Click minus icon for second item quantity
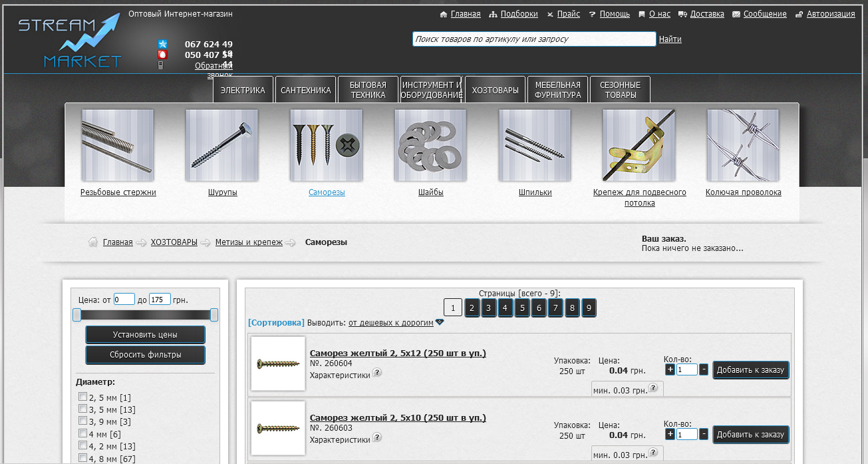868x464 pixels. pos(704,434)
